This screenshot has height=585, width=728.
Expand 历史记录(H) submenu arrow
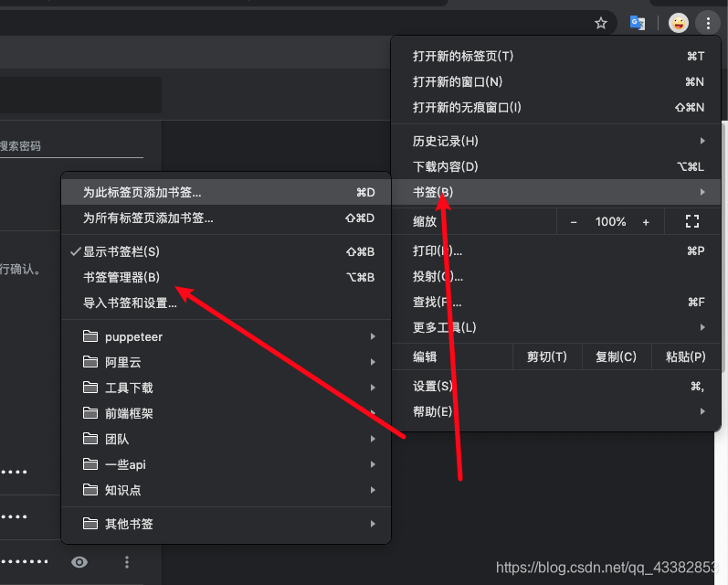[x=702, y=141]
